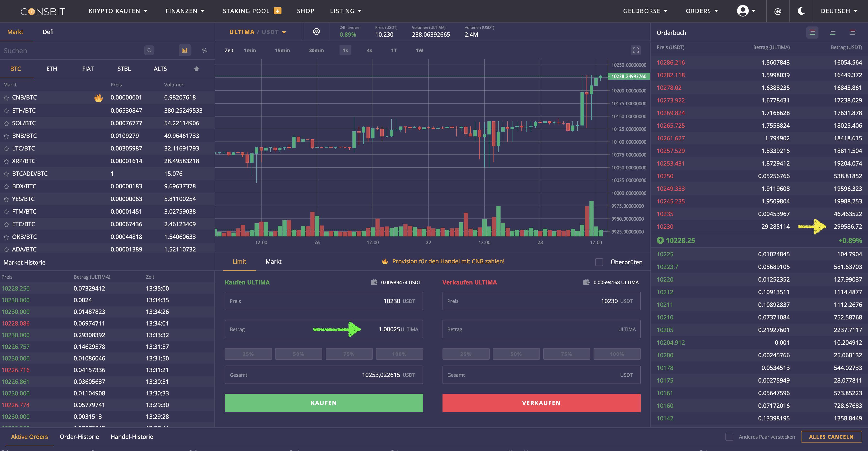Click the wallet icon in Verkaufen ULTIMA
This screenshot has height=451, width=868.
(x=586, y=282)
